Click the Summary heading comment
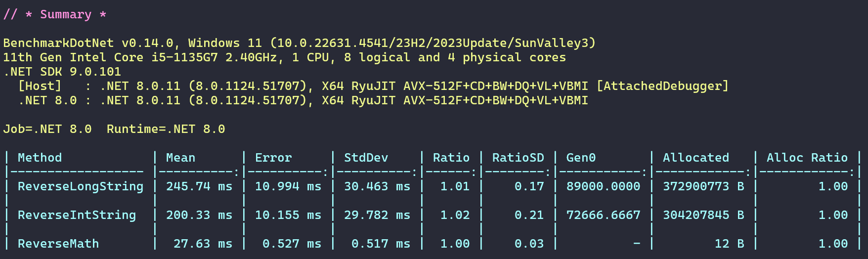Image resolution: width=868 pixels, height=259 pixels. 55,14
